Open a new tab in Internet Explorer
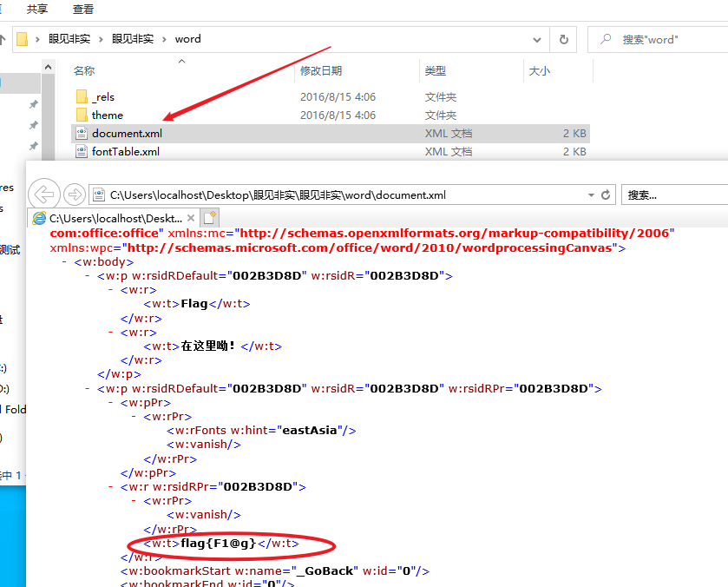 [209, 217]
